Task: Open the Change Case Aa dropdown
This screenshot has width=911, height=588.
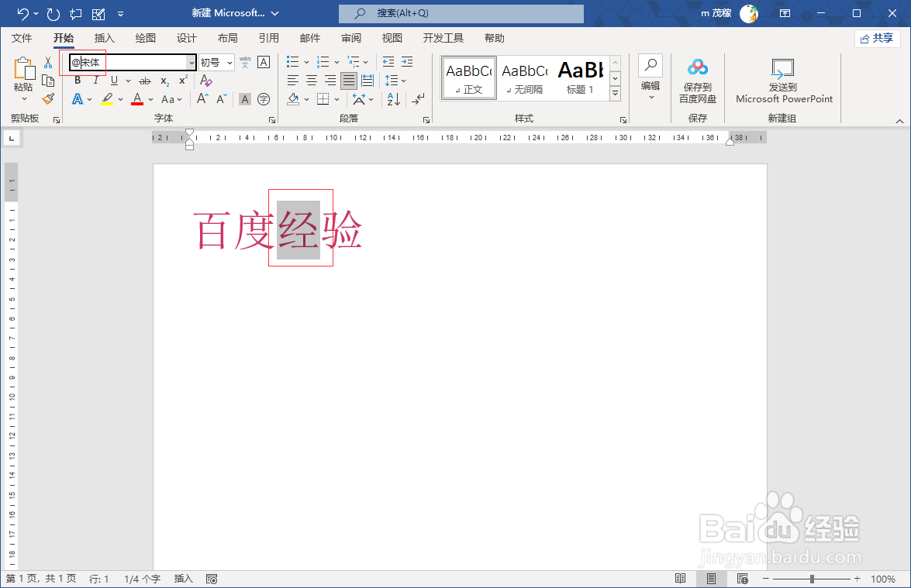Action: [171, 99]
